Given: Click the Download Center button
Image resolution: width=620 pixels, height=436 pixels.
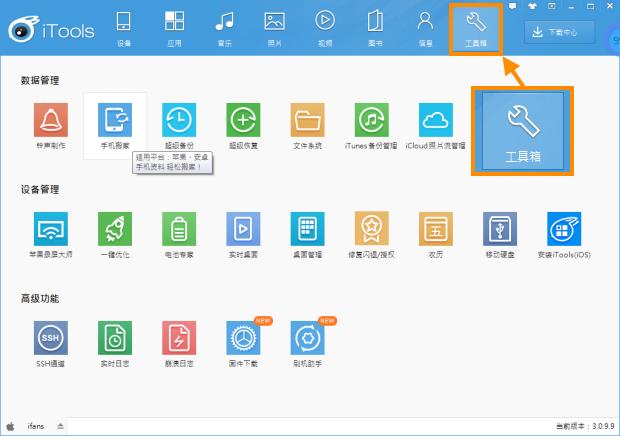Looking at the screenshot, I should (559, 32).
